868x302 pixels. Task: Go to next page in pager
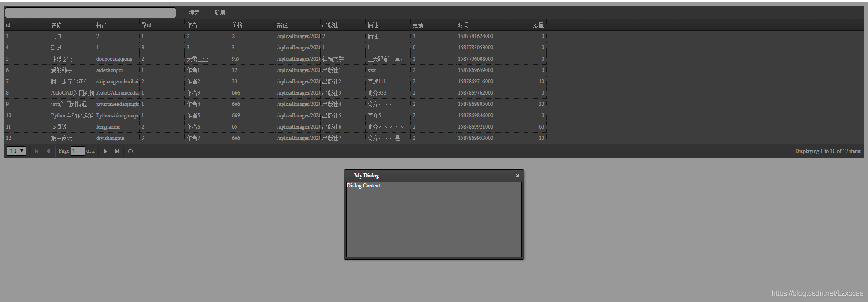[105, 151]
